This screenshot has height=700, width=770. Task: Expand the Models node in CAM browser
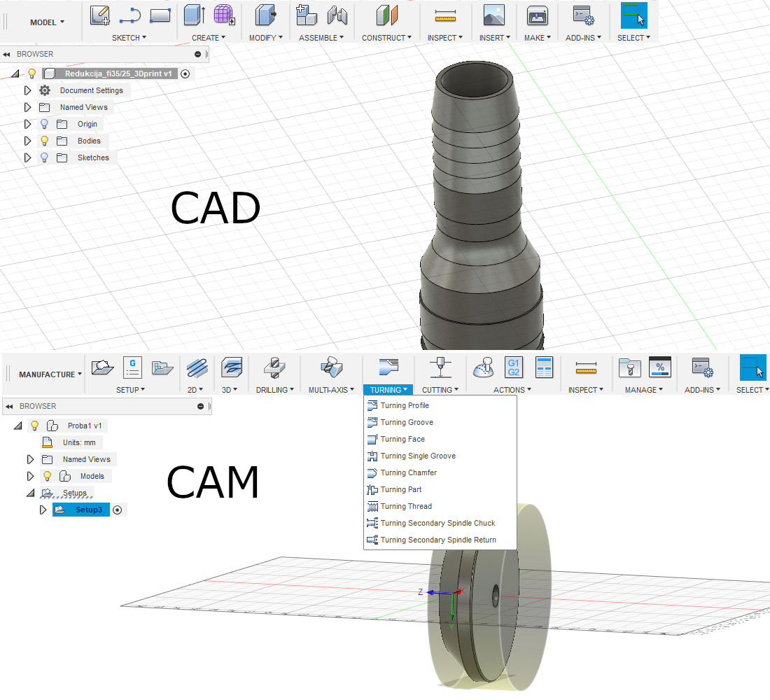pyautogui.click(x=30, y=476)
